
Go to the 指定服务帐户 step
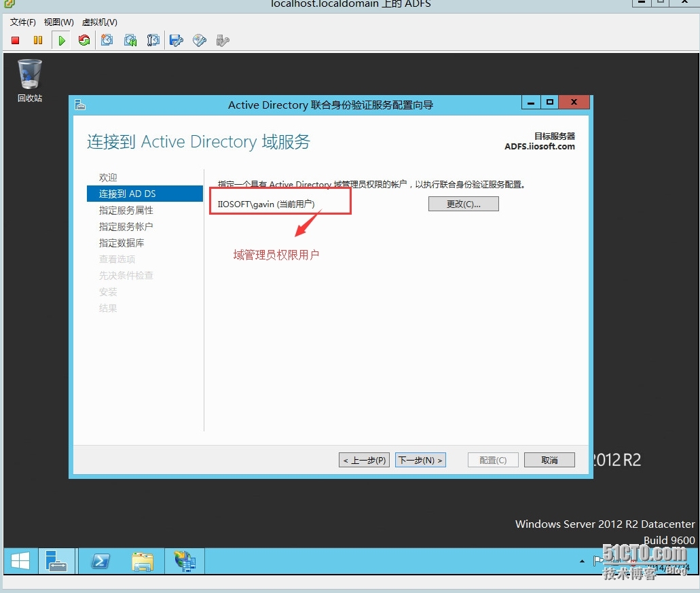point(126,226)
